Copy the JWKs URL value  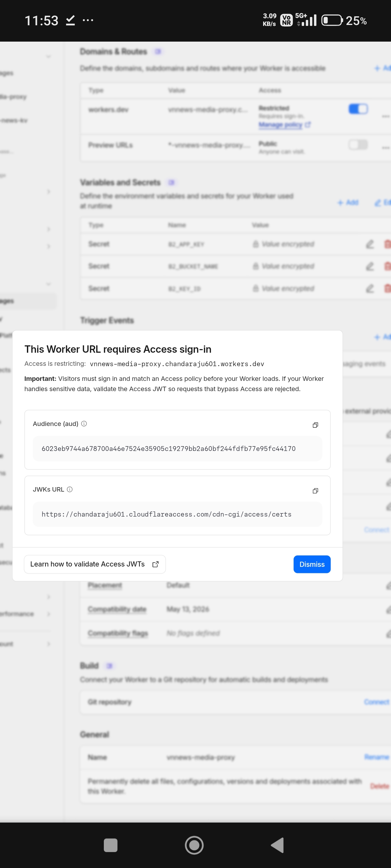(315, 491)
